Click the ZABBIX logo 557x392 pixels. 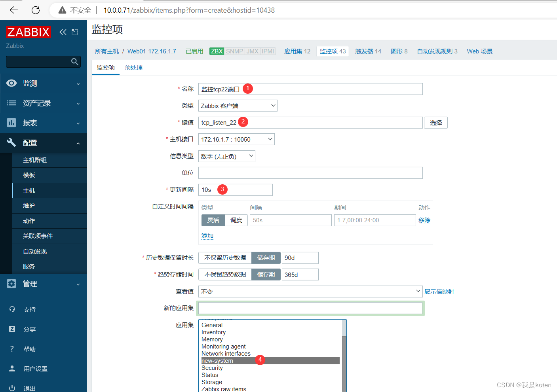pyautogui.click(x=29, y=32)
